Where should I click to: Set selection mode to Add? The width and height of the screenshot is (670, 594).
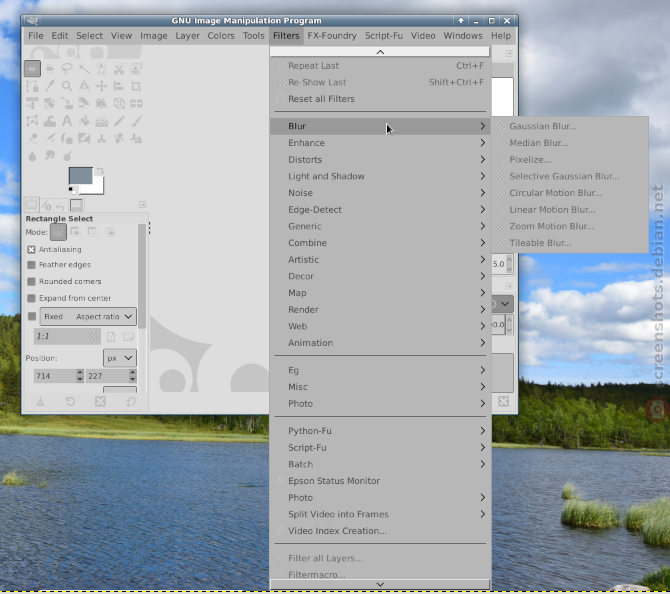pos(76,232)
